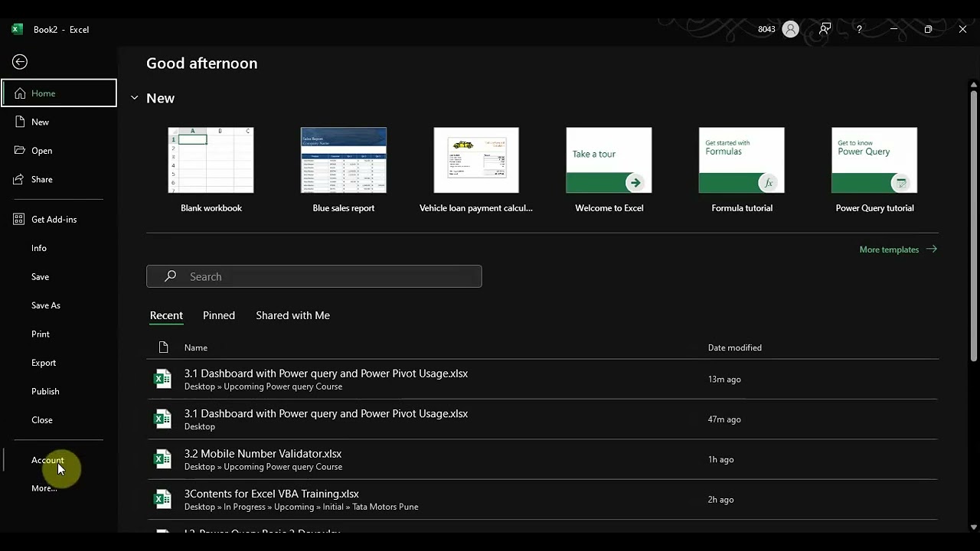
Task: Open the Formula tutorial template
Action: tap(742, 170)
